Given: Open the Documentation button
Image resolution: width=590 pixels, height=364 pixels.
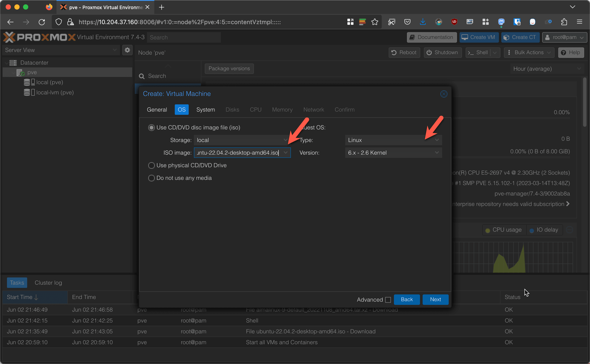Looking at the screenshot, I should pos(432,37).
